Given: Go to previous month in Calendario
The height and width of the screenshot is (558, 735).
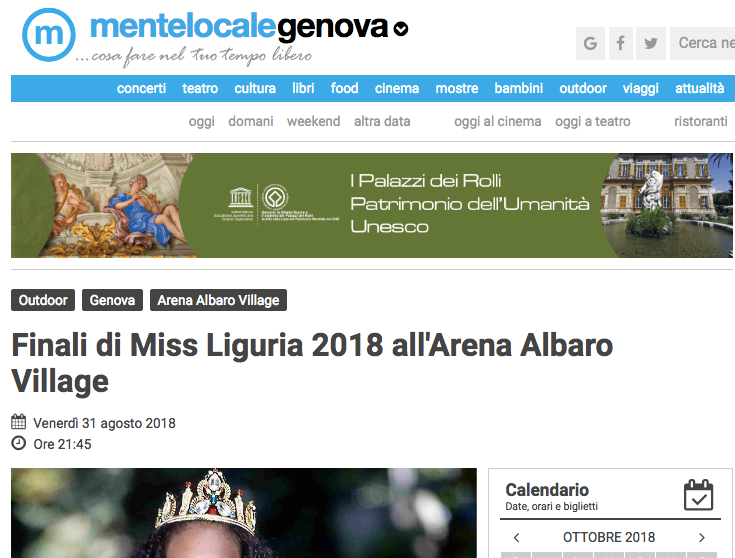Looking at the screenshot, I should pyautogui.click(x=517, y=537).
